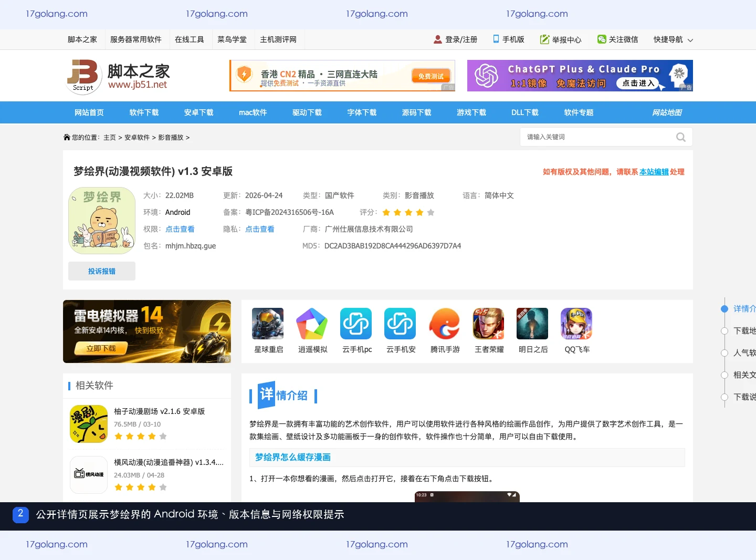Click 点击查看 next to 隐私
Screen dimensions: 756x560
(260, 229)
